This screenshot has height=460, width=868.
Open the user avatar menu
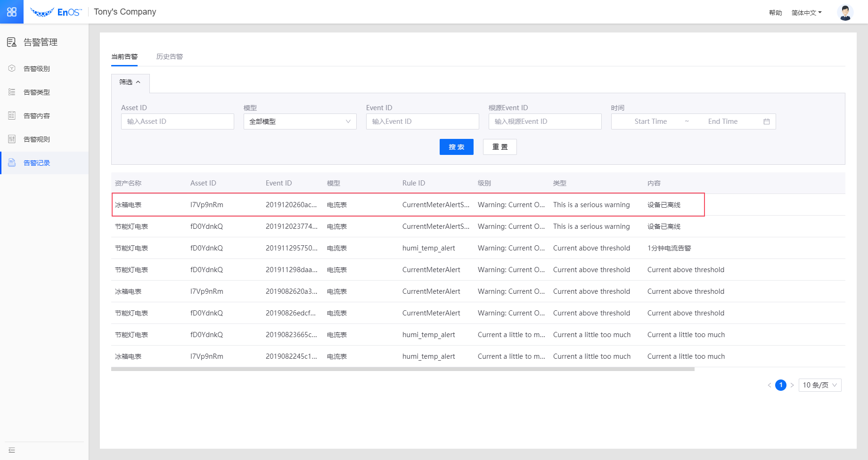(845, 12)
